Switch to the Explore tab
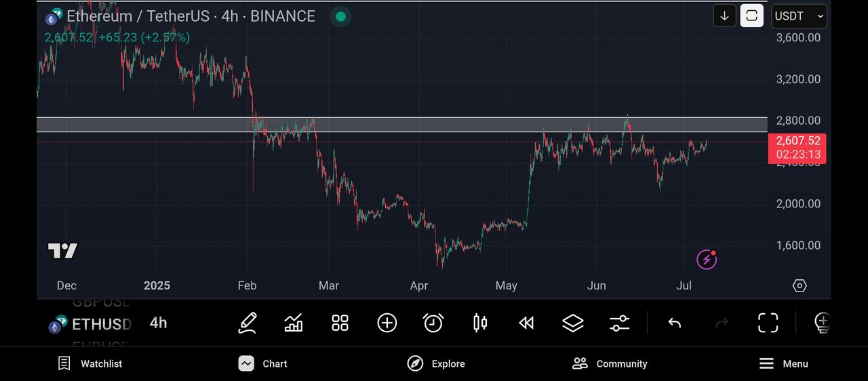The image size is (868, 381). 436,364
